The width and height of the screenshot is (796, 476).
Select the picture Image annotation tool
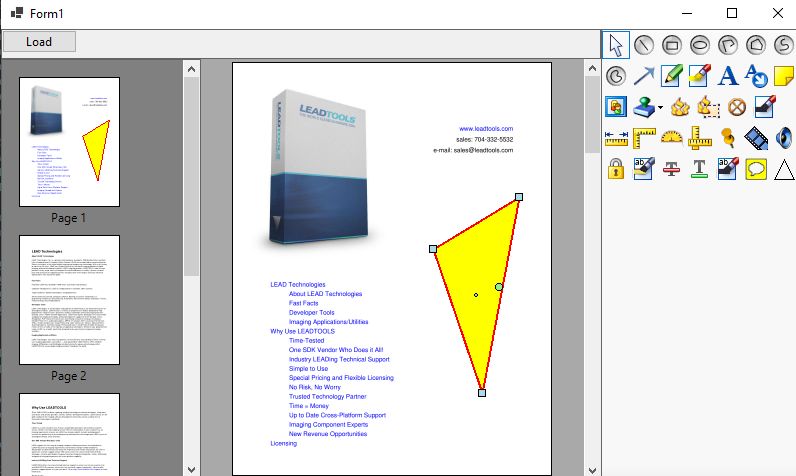click(x=616, y=107)
